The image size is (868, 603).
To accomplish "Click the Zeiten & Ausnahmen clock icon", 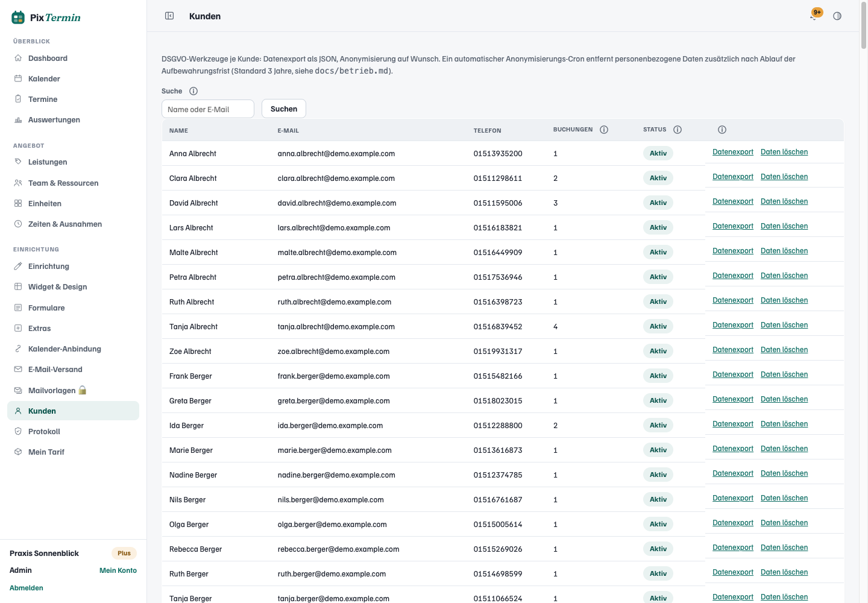I will click(x=18, y=224).
